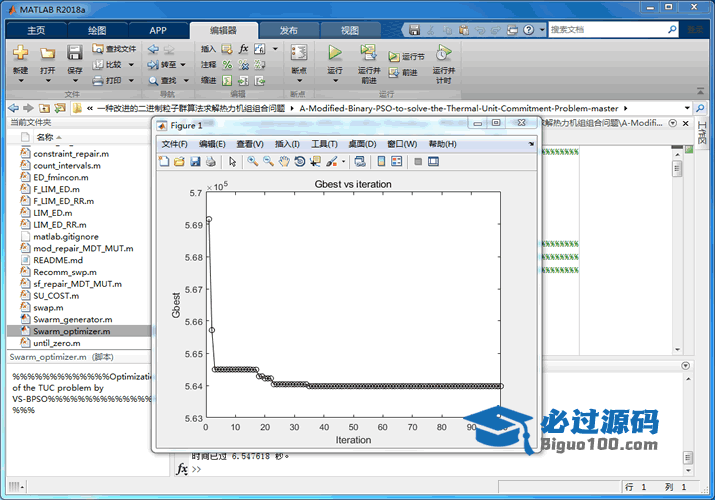Image resolution: width=715 pixels, height=500 pixels.
Task: Open the Compare (比较) dropdown arrow
Action: pos(131,65)
